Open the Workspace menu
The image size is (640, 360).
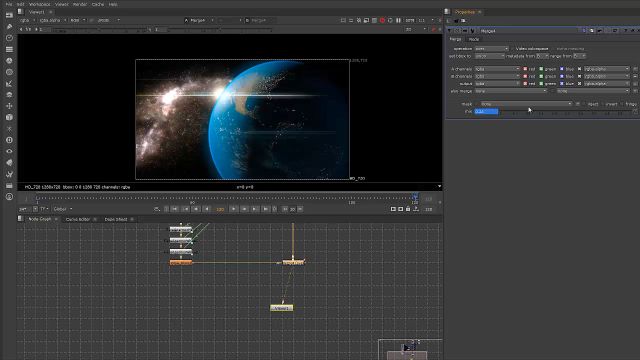(x=40, y=4)
